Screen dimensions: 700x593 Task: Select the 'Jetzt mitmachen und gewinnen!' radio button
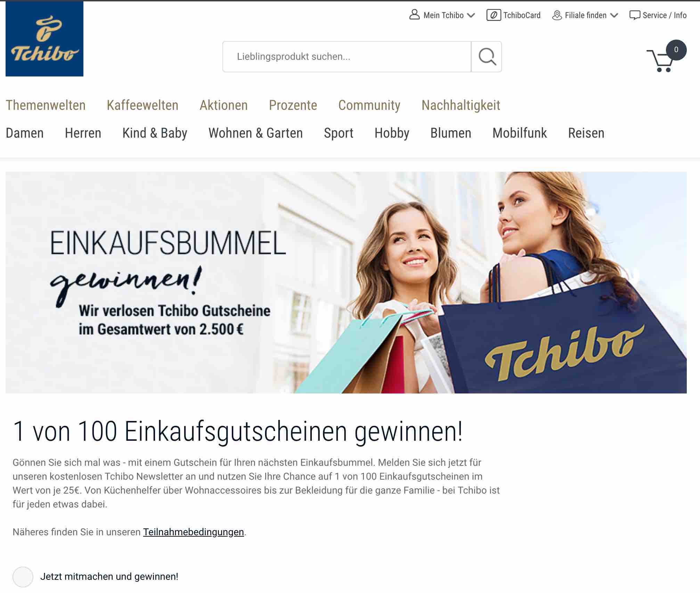[x=23, y=577]
